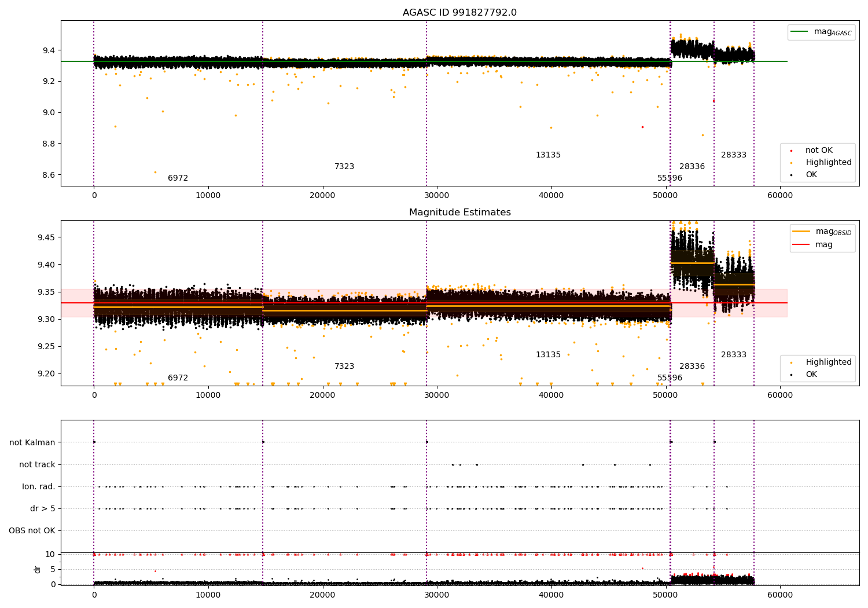Click the 10000 x-tick under the top plot
The height and width of the screenshot is (608, 868).
208,196
